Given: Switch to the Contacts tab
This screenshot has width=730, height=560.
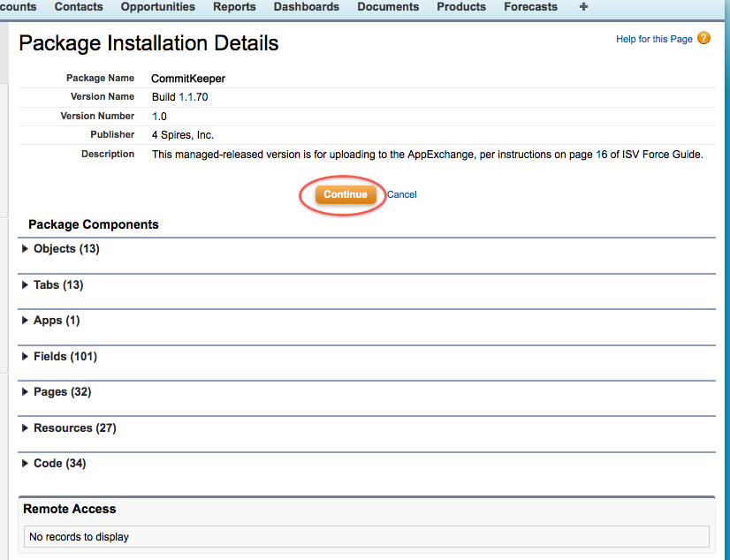Looking at the screenshot, I should click(79, 7).
